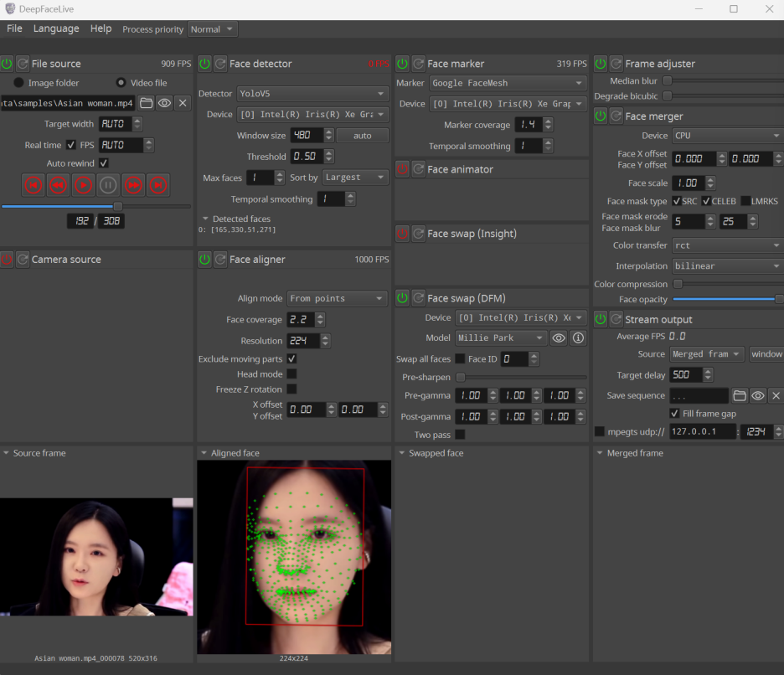Browse Save sequence folder icon

740,395
